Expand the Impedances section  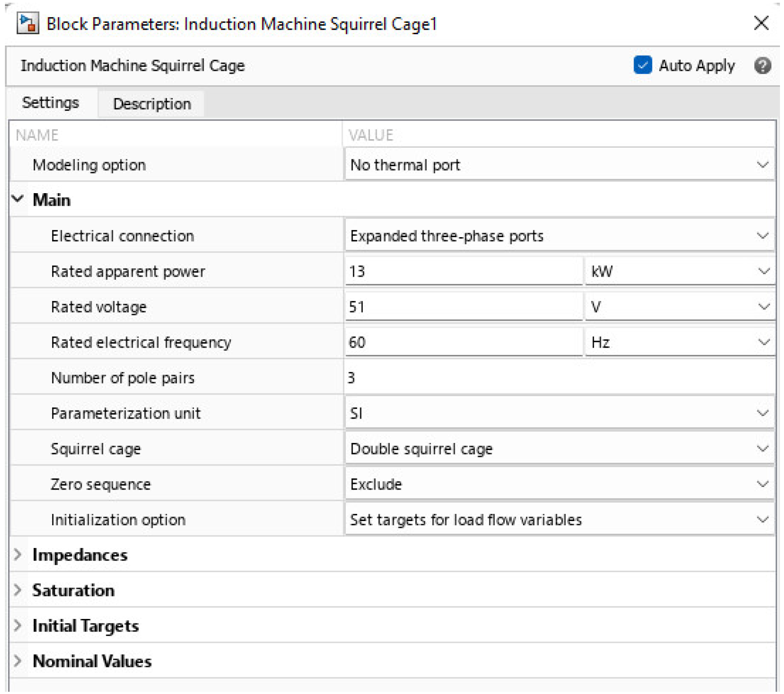pos(18,555)
